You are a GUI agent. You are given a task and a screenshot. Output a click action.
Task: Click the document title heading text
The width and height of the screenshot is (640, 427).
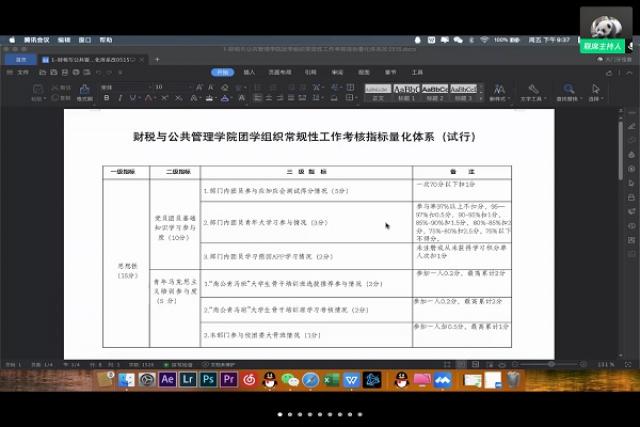(x=304, y=136)
